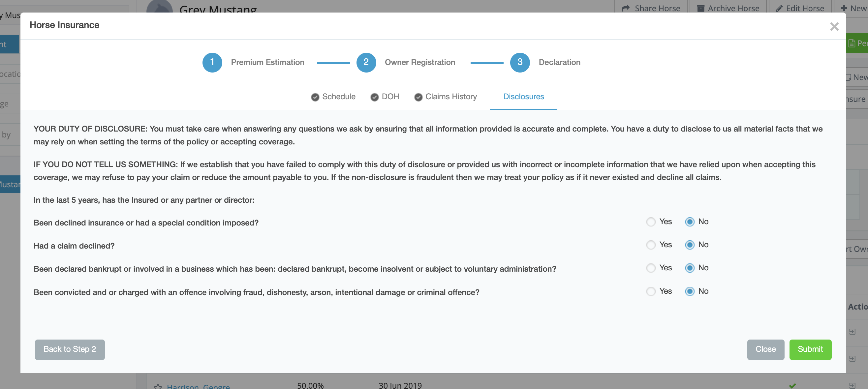Click the Schedule tab checkmark icon
Image resolution: width=868 pixels, height=389 pixels.
(315, 97)
